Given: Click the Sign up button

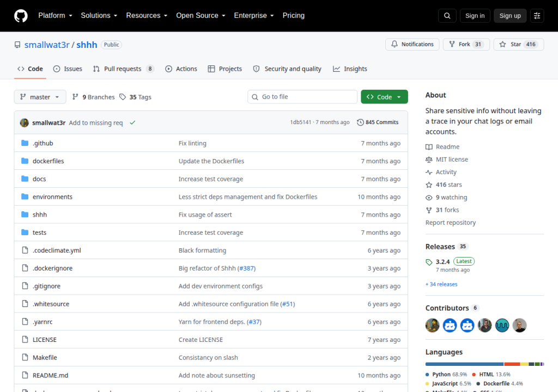Looking at the screenshot, I should click(510, 16).
